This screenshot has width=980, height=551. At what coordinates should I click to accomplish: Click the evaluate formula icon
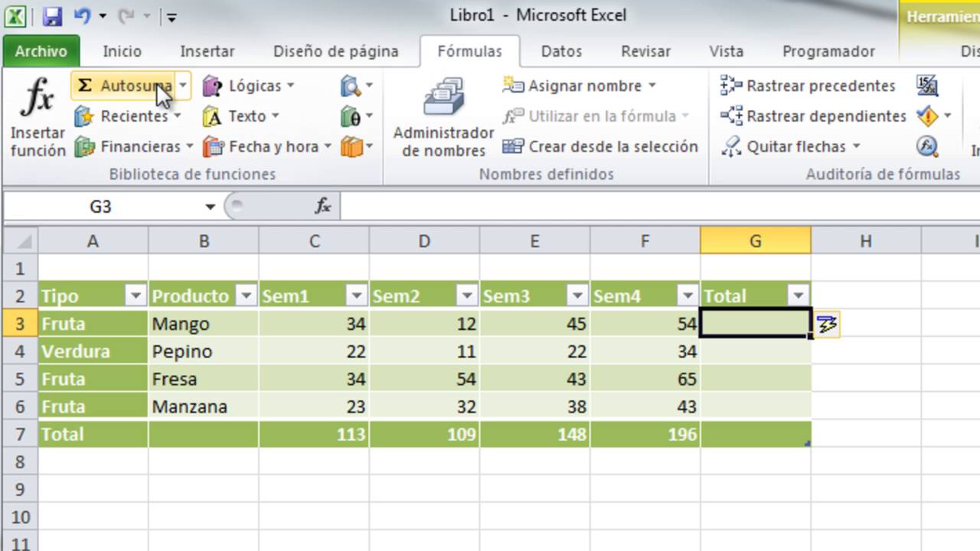coord(927,146)
